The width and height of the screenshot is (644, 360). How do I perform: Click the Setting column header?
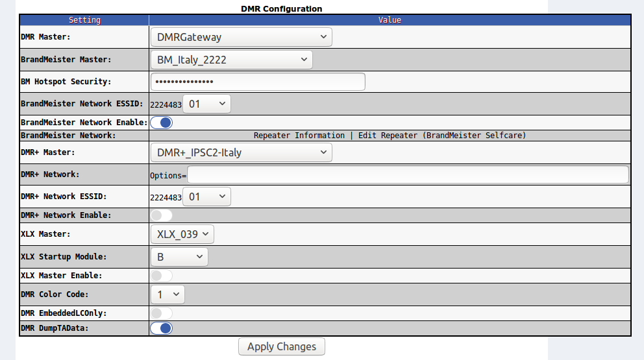click(84, 20)
